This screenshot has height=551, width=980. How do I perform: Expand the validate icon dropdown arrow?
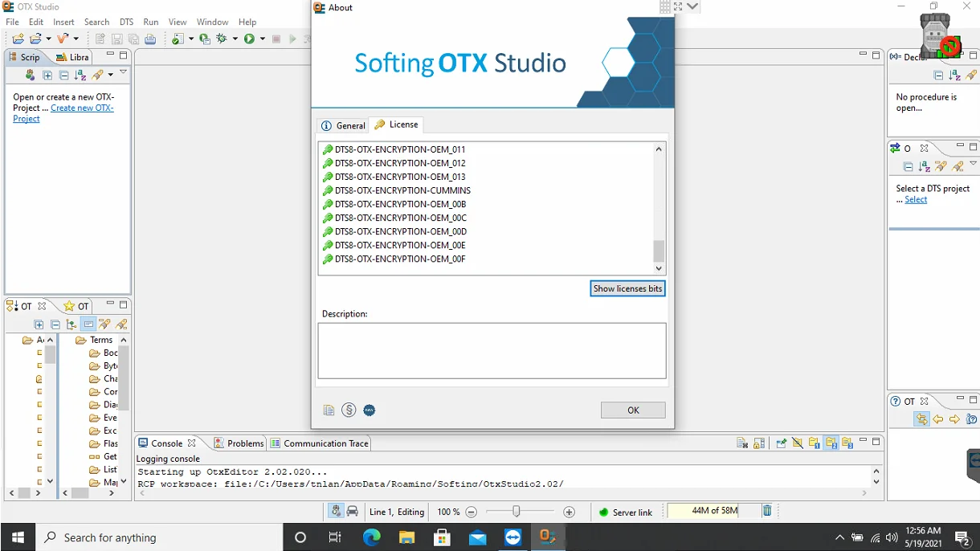191,39
